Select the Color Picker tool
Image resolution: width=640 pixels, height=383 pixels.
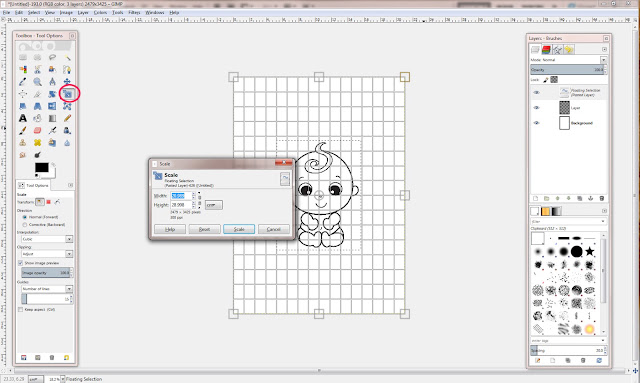23,82
